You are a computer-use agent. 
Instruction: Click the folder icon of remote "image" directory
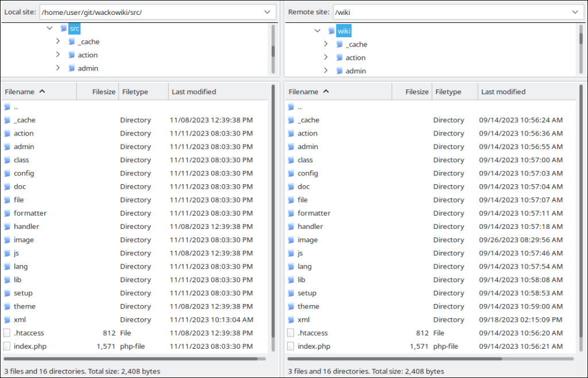coord(291,240)
